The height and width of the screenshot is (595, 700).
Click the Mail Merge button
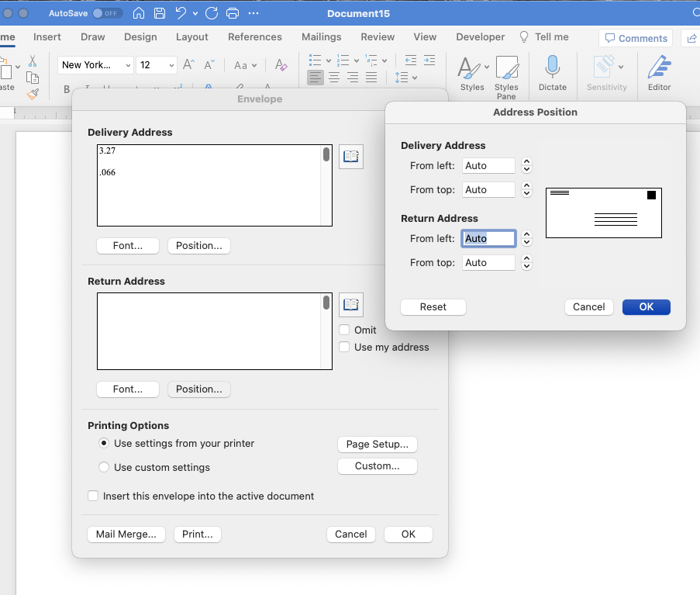pos(126,534)
